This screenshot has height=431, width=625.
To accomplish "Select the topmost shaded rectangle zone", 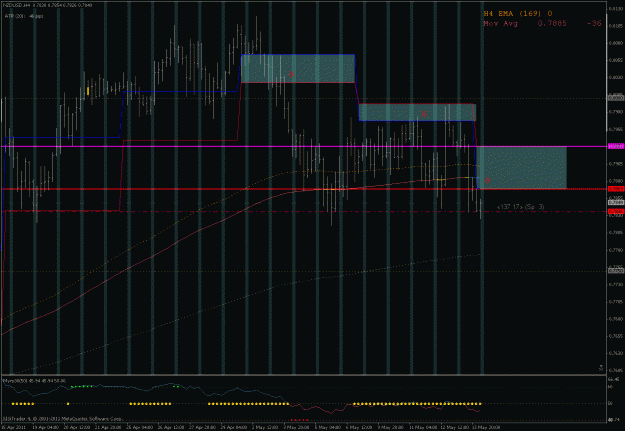I will (298, 69).
